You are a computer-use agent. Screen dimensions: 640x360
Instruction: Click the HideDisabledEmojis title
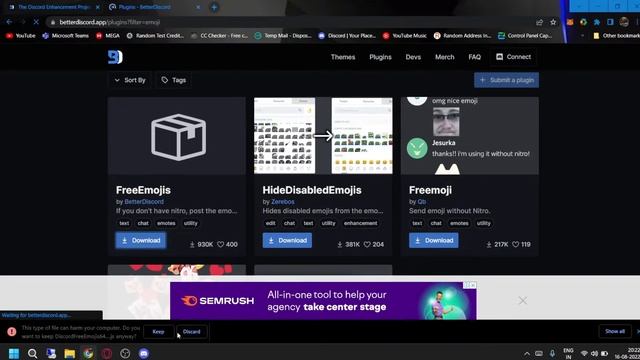coord(312,190)
